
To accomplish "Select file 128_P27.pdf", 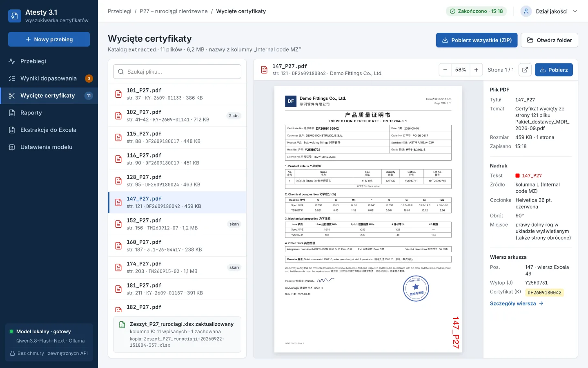I will [x=177, y=181].
